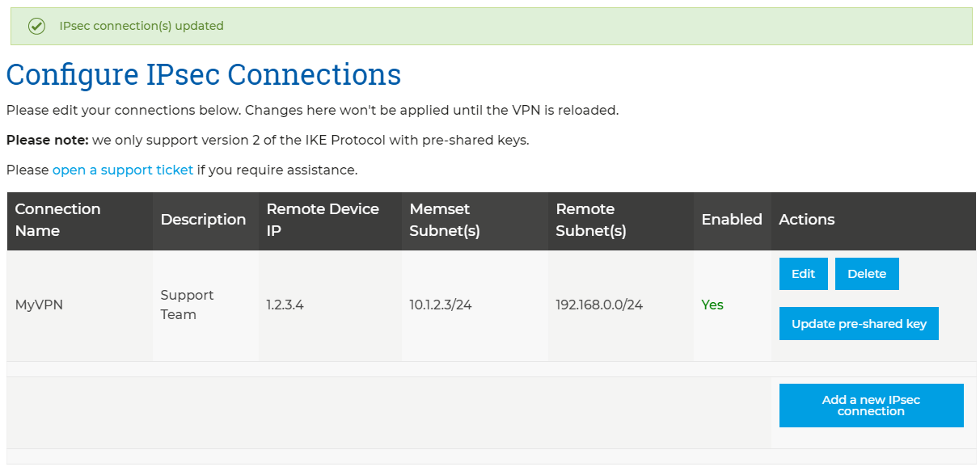The height and width of the screenshot is (475, 980).
Task: Open a support ticket link
Action: (123, 170)
